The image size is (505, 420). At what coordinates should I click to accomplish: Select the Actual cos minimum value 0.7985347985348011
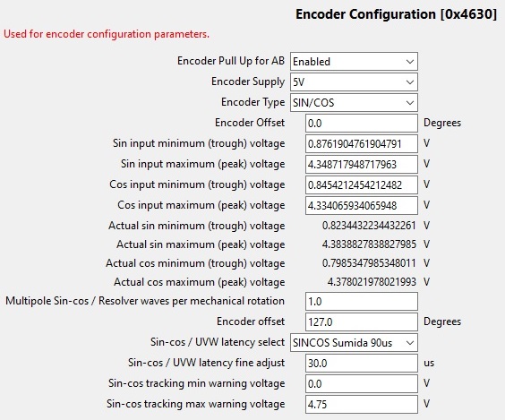369,263
